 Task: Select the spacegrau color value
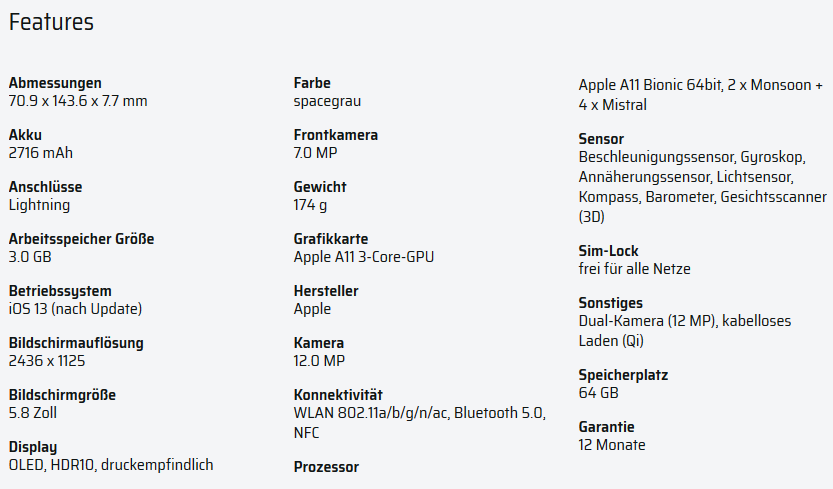[327, 102]
